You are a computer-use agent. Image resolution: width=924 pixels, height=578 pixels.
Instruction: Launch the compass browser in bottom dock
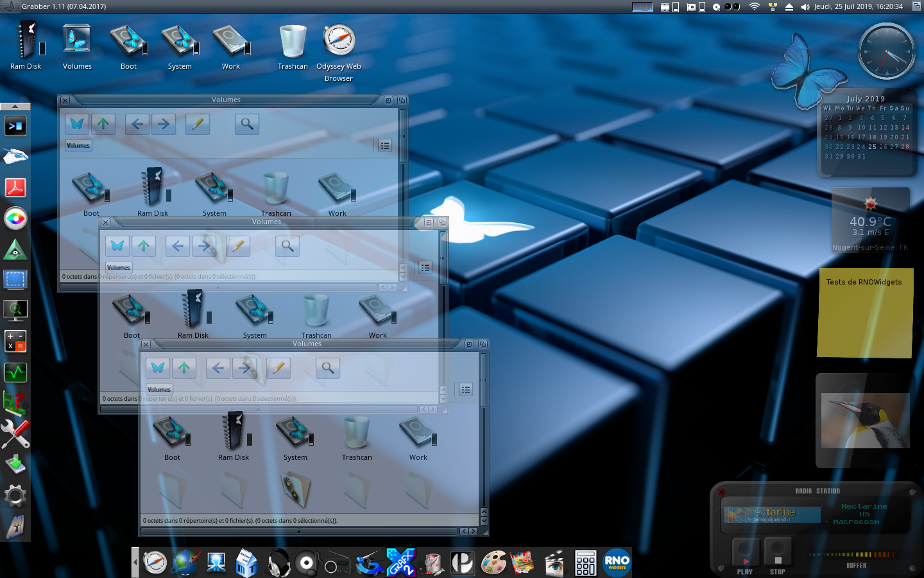point(155,563)
